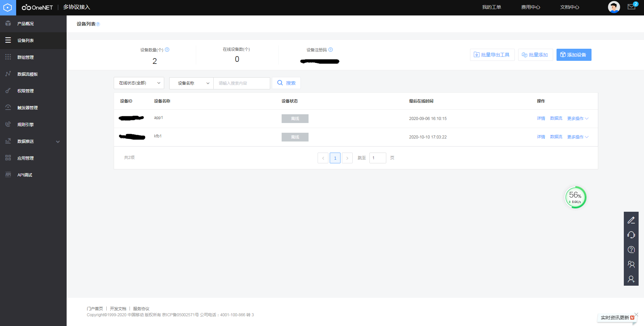Open the 在线状态(全部) dropdown
The height and width of the screenshot is (326, 644).
click(139, 83)
